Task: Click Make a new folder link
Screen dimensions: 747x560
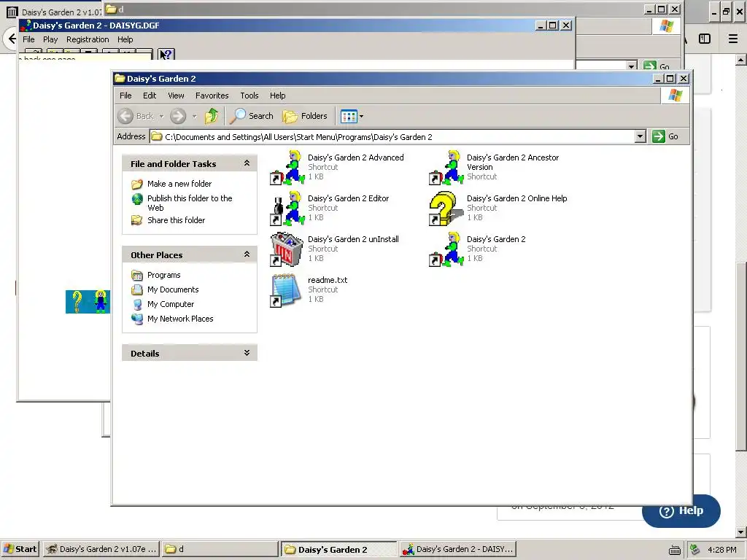Action: [x=179, y=184]
